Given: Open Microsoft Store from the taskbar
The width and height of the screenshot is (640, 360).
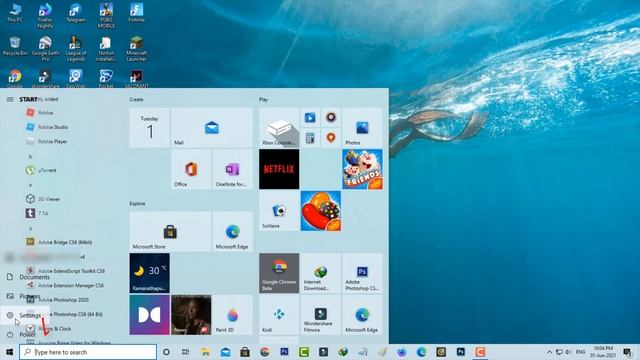Looking at the screenshot, I should (245, 352).
